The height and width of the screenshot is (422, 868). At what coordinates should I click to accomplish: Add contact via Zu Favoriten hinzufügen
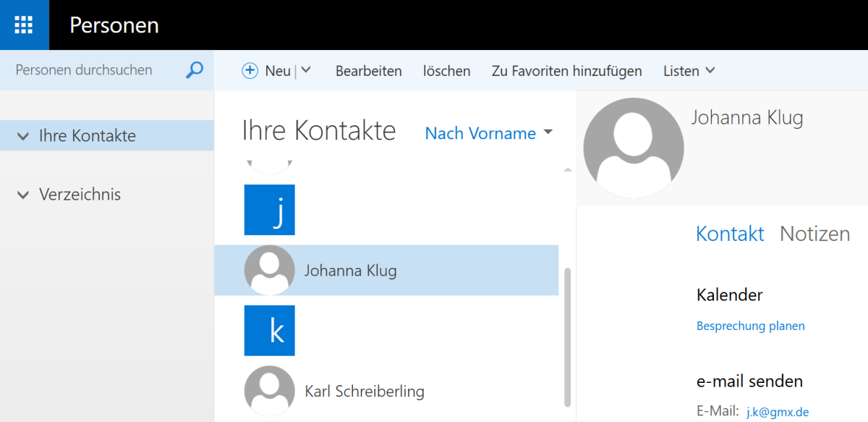[x=566, y=71]
